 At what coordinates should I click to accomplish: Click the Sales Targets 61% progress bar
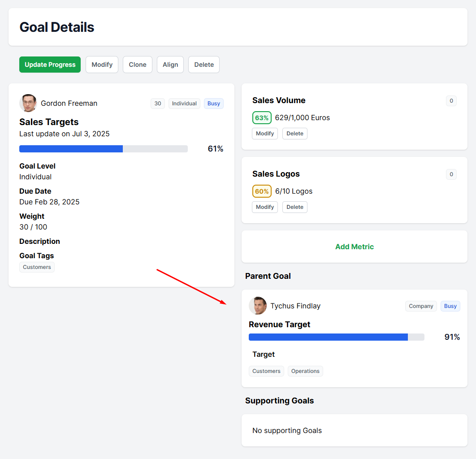click(x=104, y=149)
